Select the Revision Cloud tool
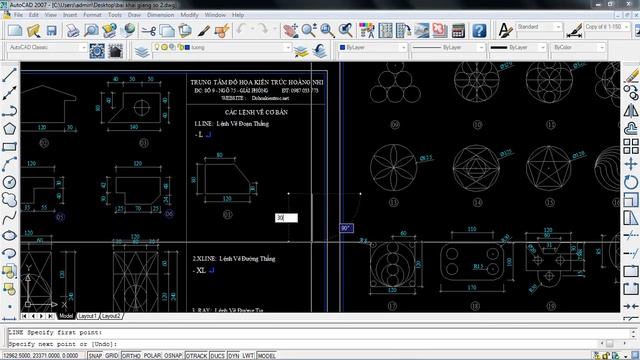640x360 pixels. pyautogui.click(x=9, y=200)
